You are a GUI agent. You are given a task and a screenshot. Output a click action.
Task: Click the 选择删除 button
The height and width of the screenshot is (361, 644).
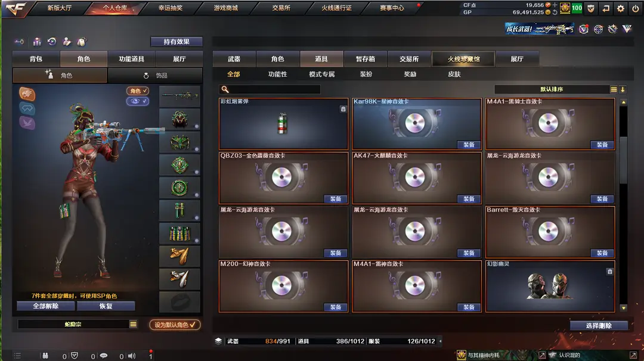point(599,325)
